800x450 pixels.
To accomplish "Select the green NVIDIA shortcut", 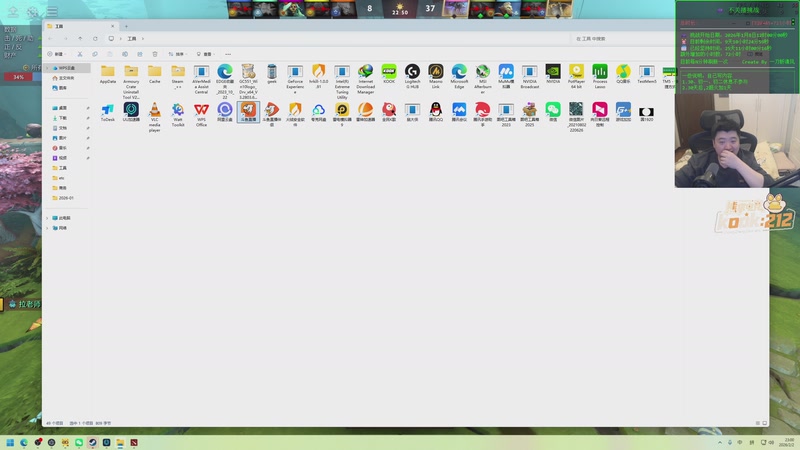I will click(553, 74).
